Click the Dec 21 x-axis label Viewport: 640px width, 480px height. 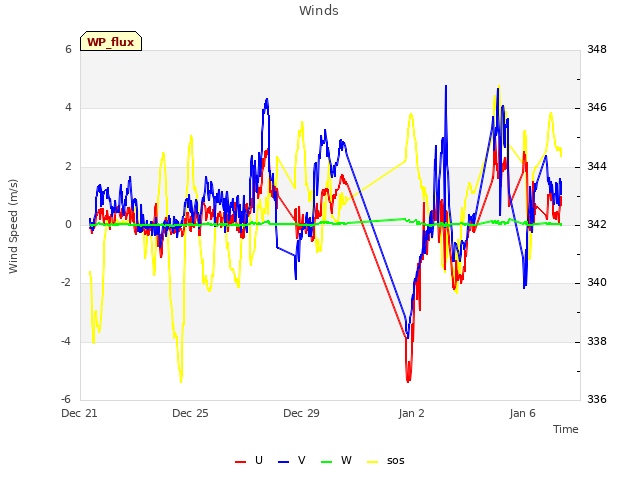pyautogui.click(x=79, y=413)
